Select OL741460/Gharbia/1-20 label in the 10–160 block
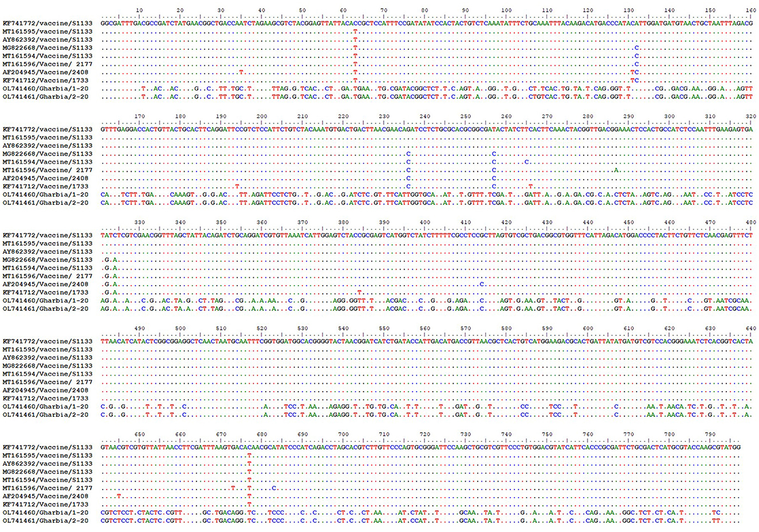This screenshot has height=532, width=759. pos(46,89)
